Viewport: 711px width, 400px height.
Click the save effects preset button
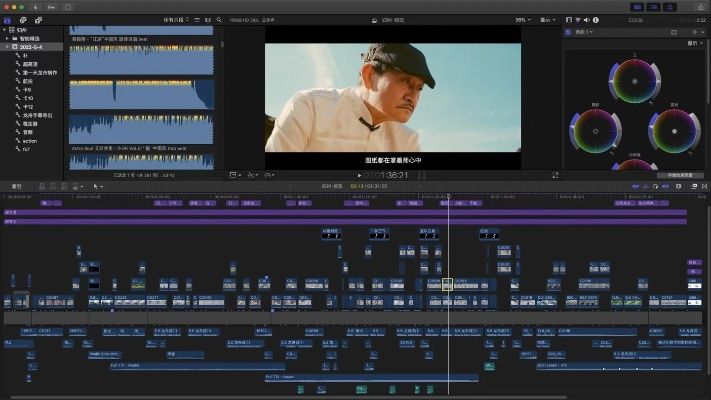(680, 174)
